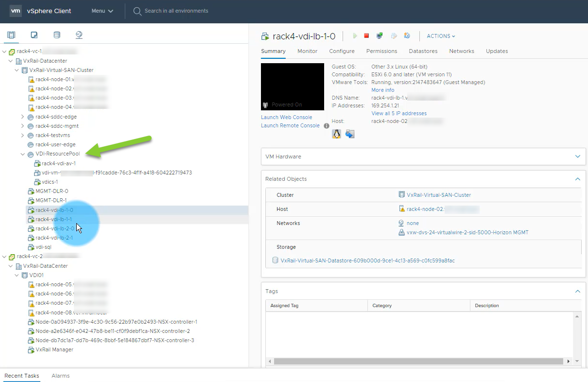The width and height of the screenshot is (588, 382).
Task: Open the Networking inventory view icon
Action: (79, 35)
